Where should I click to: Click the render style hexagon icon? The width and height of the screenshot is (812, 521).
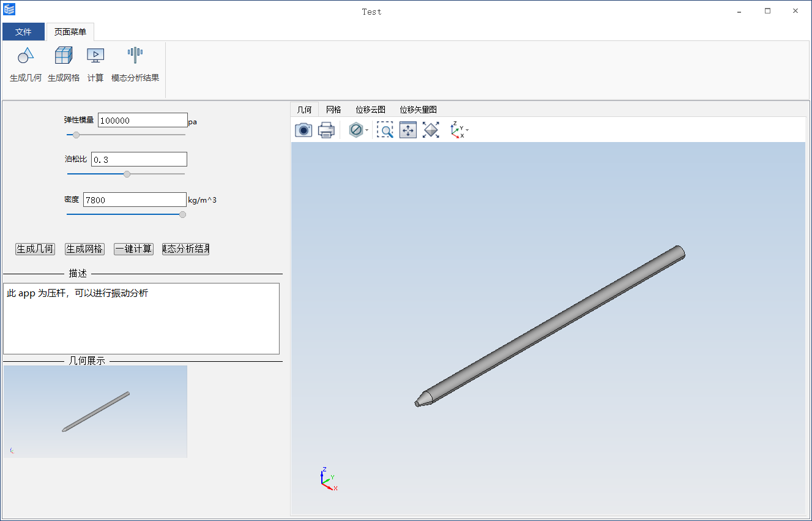[x=356, y=130]
